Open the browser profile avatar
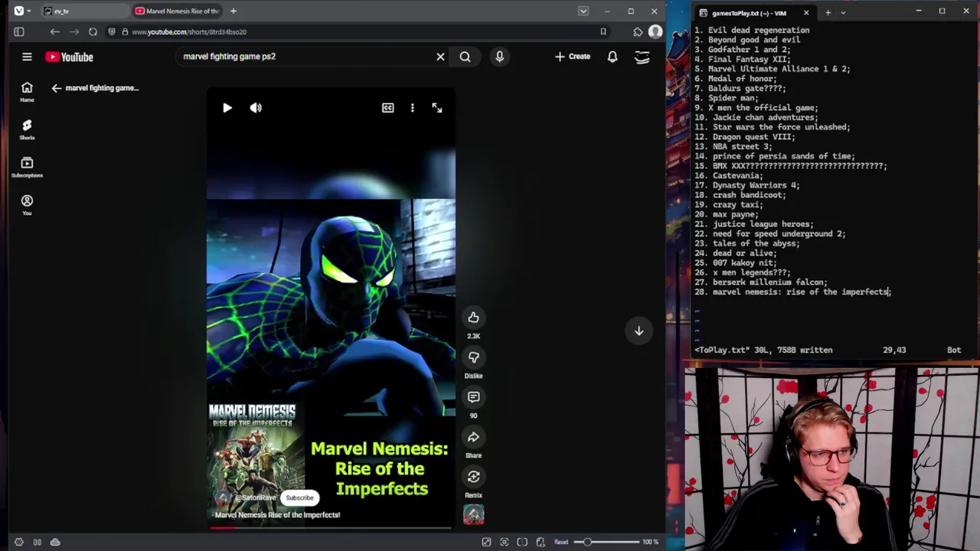Viewport: 980px width, 551px height. (x=655, y=31)
